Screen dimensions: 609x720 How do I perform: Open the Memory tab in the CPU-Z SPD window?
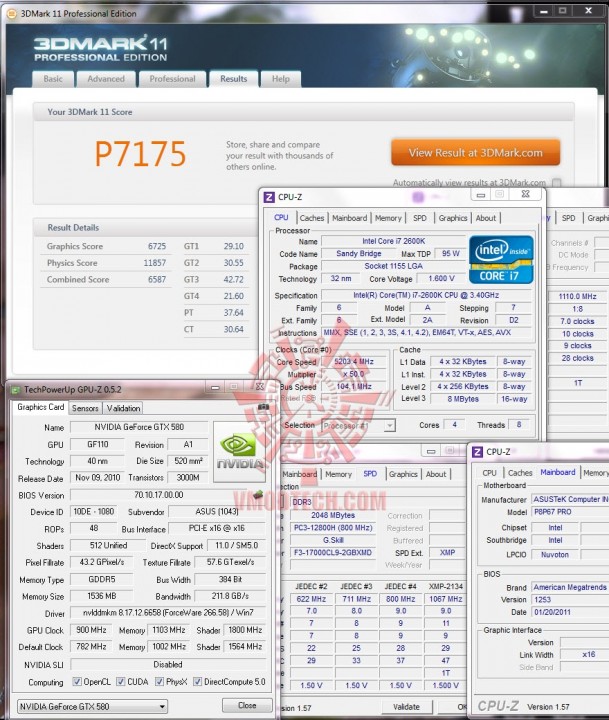[x=338, y=474]
